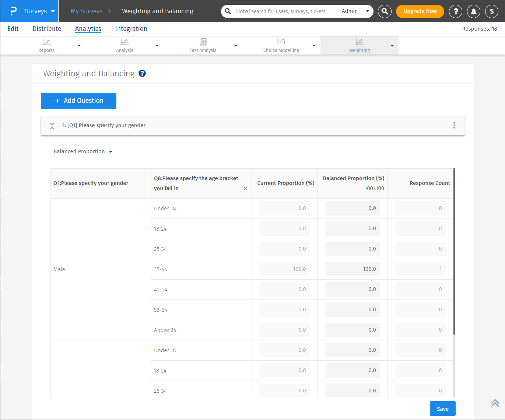The width and height of the screenshot is (505, 420).
Task: Click the Weighting and Balancing breadcrumb title
Action: click(158, 11)
